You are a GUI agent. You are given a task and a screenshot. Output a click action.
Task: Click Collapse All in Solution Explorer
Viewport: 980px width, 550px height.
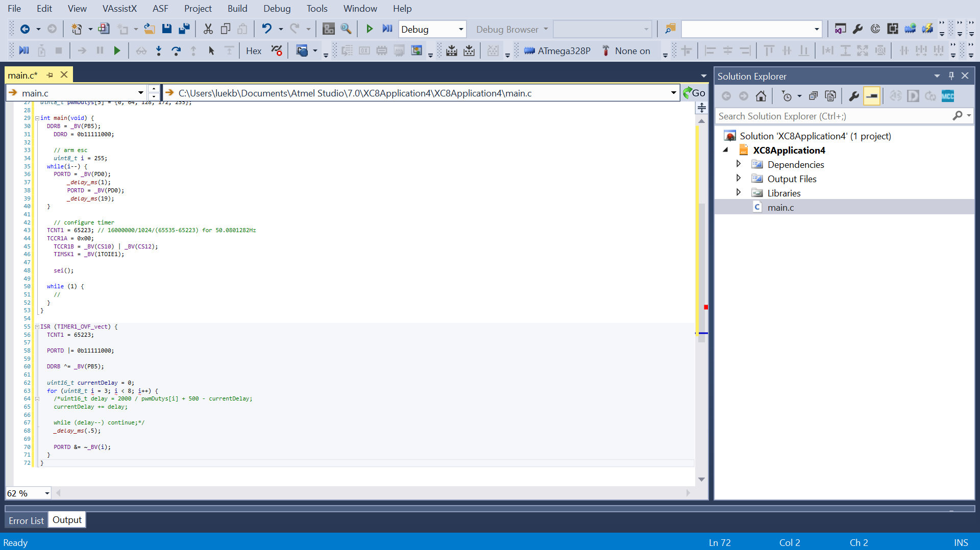tap(813, 96)
